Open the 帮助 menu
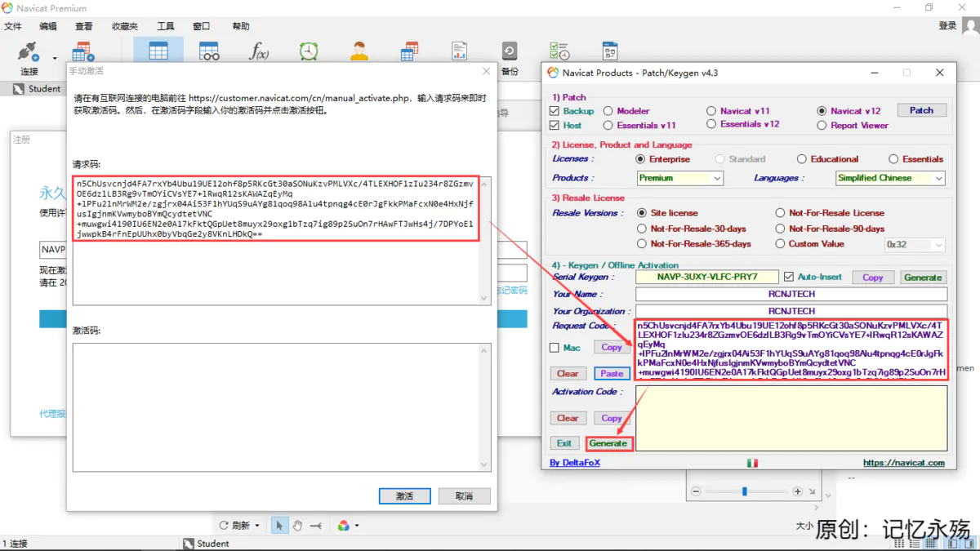This screenshot has height=551, width=980. point(241,26)
